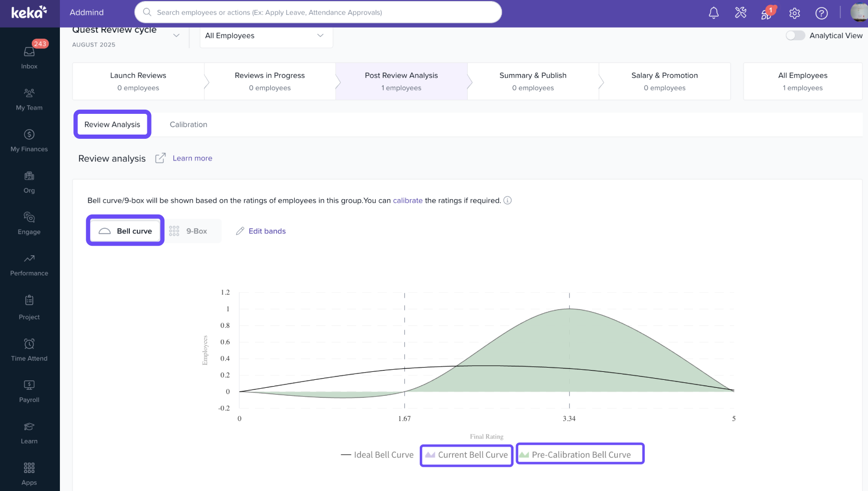Viewport: 868px width, 491px height.
Task: Open the info icon beside calibrate text
Action: [507, 200]
